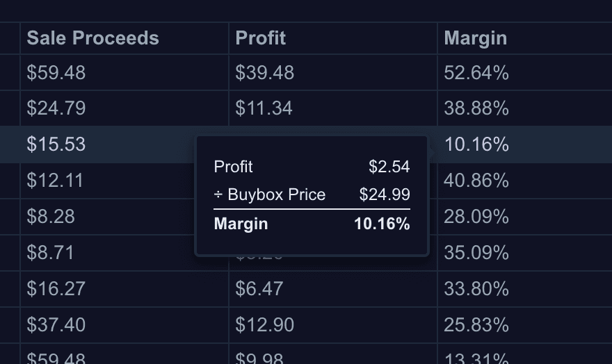Click the Profit $2.54 tooltip line

[312, 167]
